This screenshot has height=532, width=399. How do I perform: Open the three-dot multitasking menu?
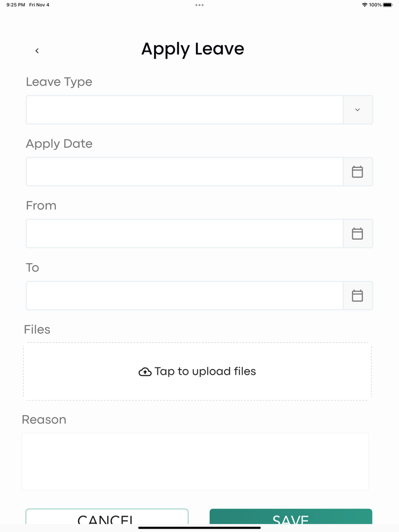pyautogui.click(x=199, y=5)
